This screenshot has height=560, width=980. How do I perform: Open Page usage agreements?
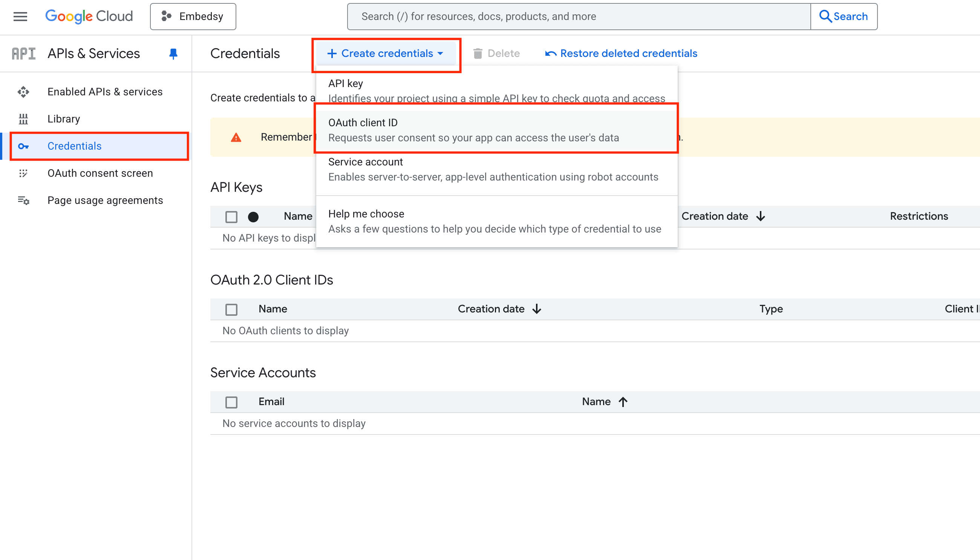click(105, 200)
